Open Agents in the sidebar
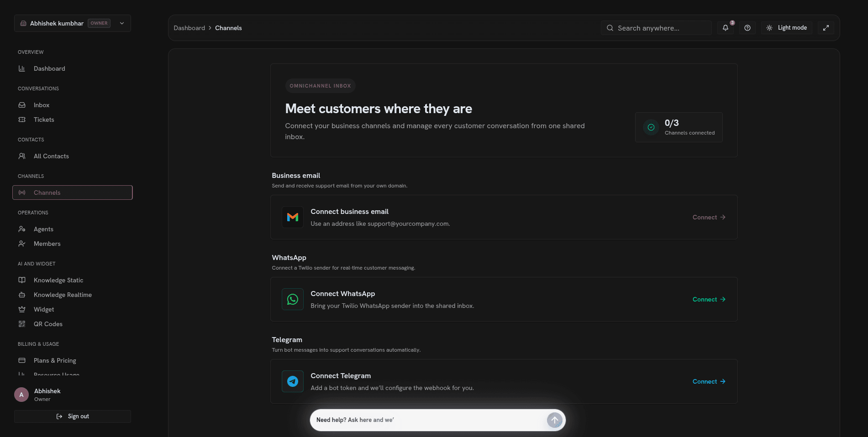 73,229
